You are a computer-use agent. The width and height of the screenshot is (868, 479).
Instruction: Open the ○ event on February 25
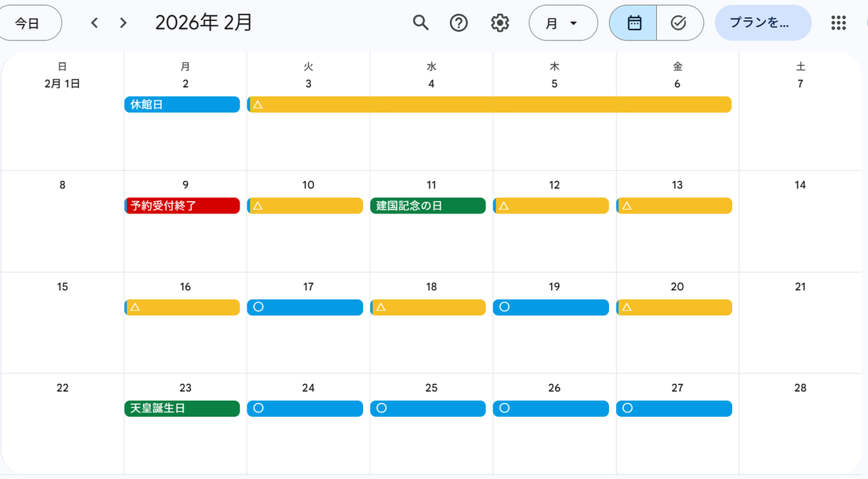click(427, 408)
